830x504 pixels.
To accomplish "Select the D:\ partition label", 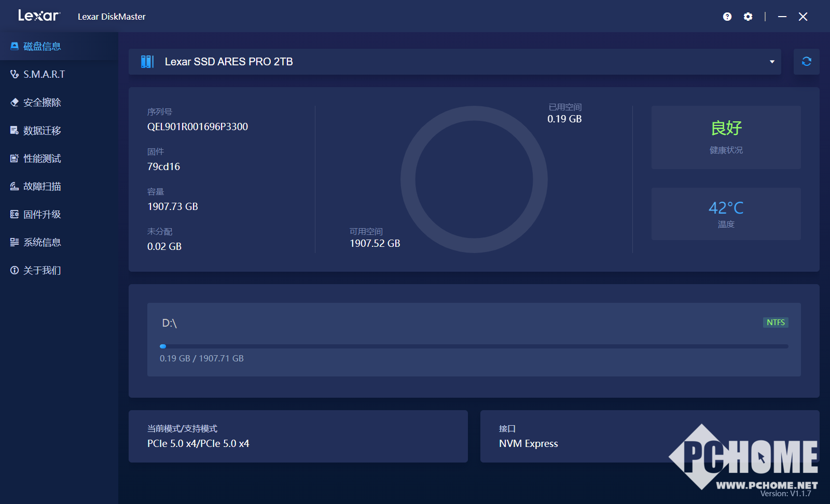I will click(170, 323).
